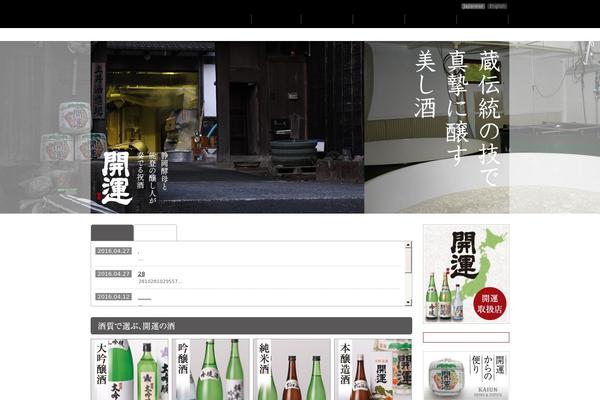Click the empty box below the 開運取扱店 banner
The image size is (600, 400).
(466, 337)
